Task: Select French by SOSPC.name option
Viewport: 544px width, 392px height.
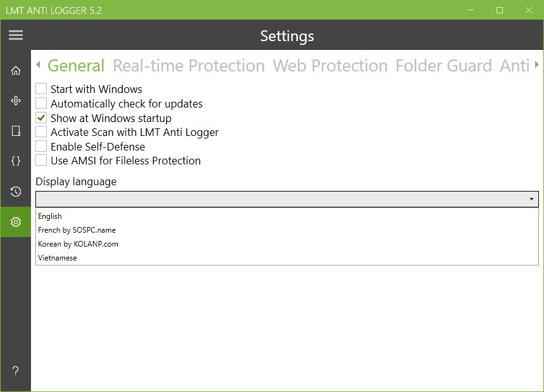Action: [77, 230]
